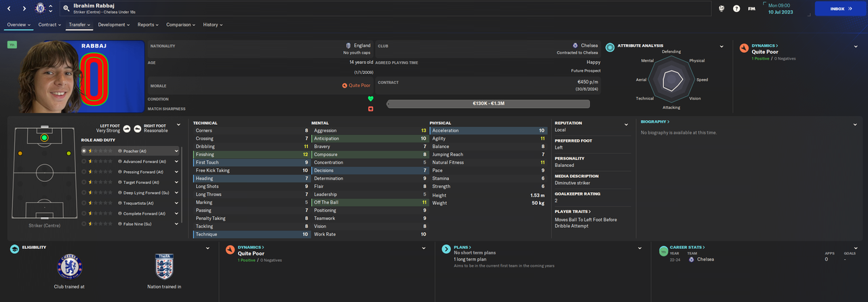Open the Development tab menu
This screenshot has height=302, width=868.
[x=114, y=24]
